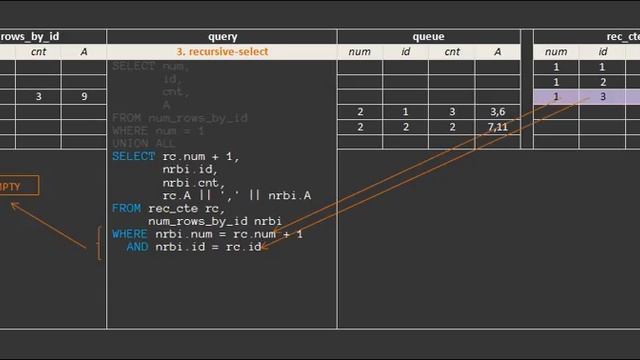Select the 'num' column header in rec_cte table
The width and height of the screenshot is (640, 360).
[x=556, y=52]
